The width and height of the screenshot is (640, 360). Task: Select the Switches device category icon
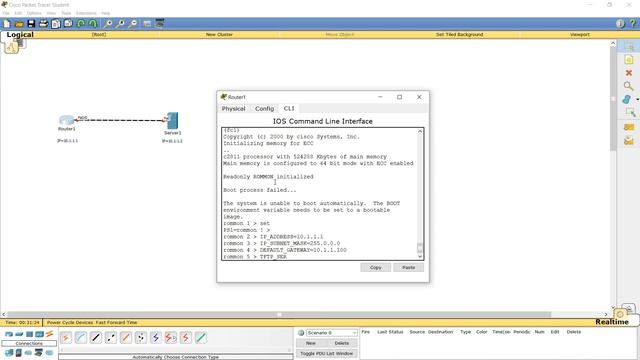(x=19, y=334)
